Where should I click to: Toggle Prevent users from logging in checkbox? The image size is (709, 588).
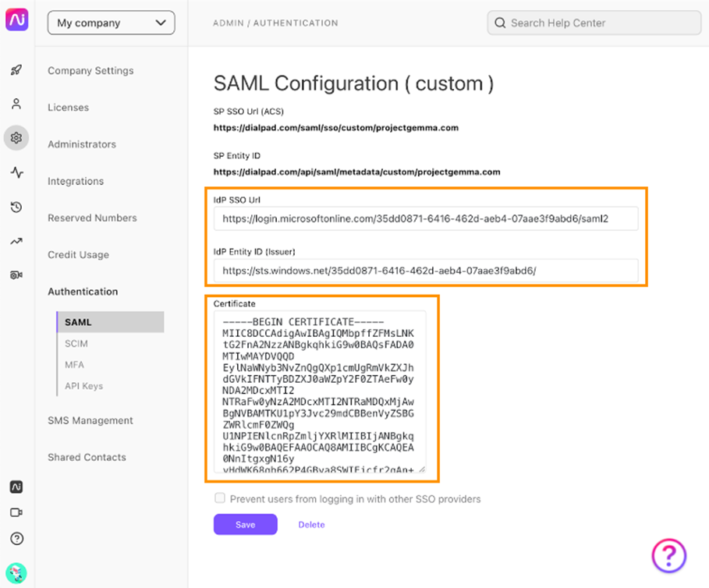click(x=220, y=498)
